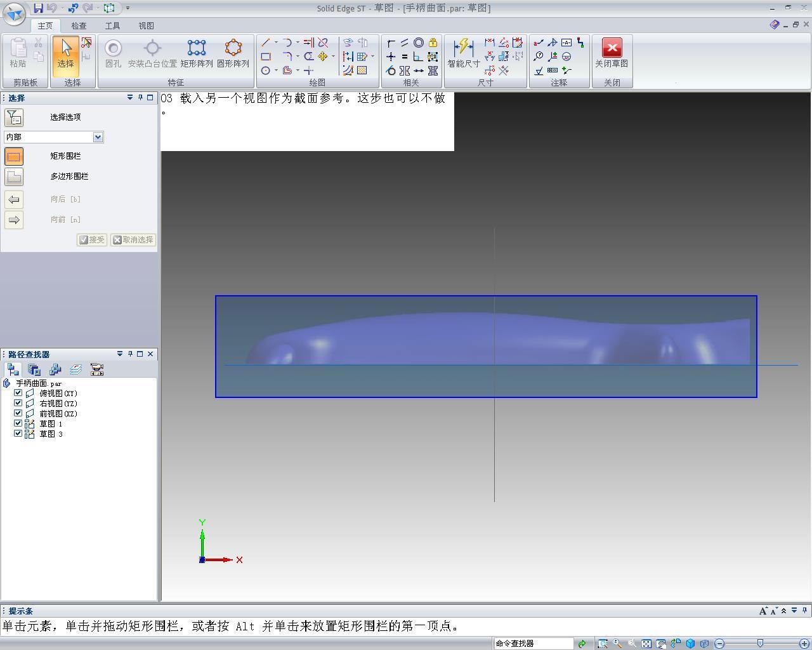The height and width of the screenshot is (650, 812).
Task: Close the 路径查找器 panel
Action: 150,354
